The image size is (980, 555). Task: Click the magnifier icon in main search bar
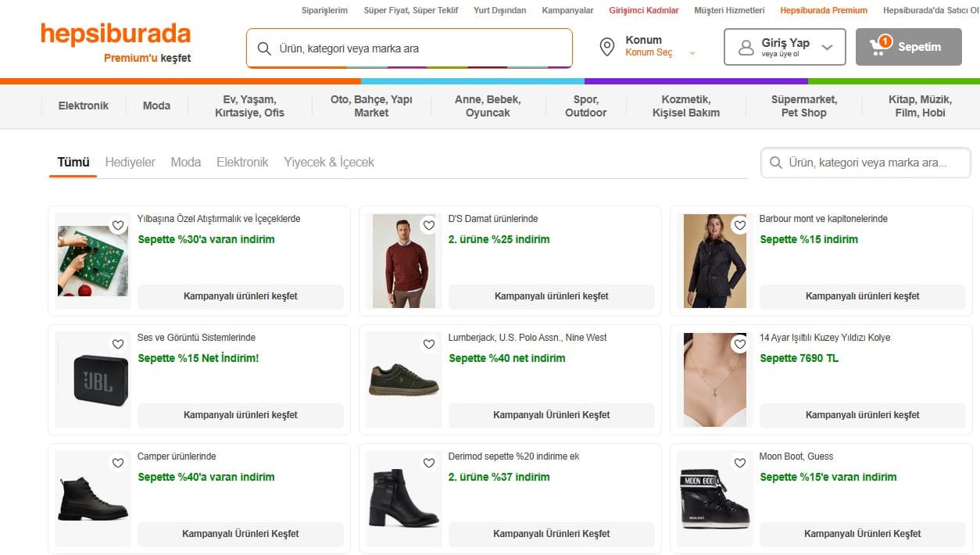point(264,48)
